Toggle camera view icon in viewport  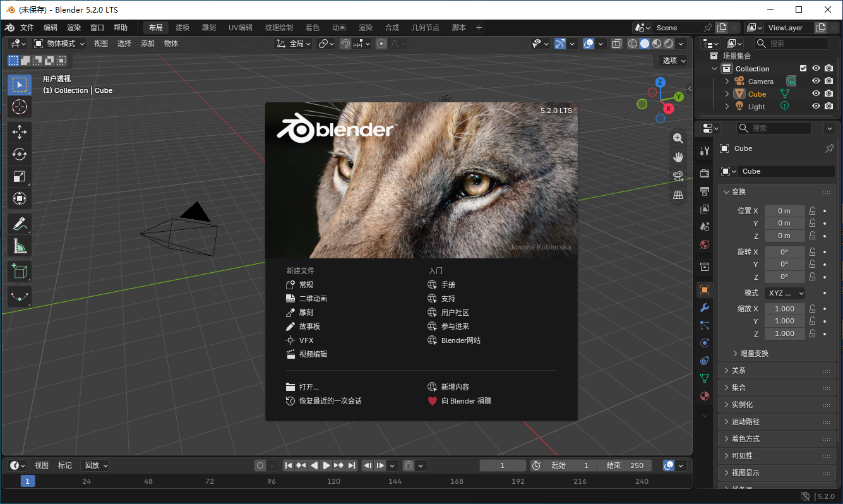(x=678, y=176)
